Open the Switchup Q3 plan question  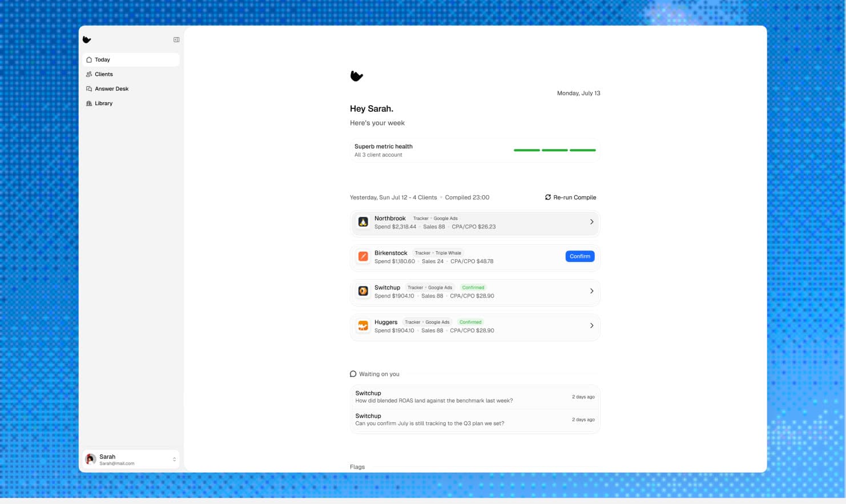pyautogui.click(x=475, y=420)
